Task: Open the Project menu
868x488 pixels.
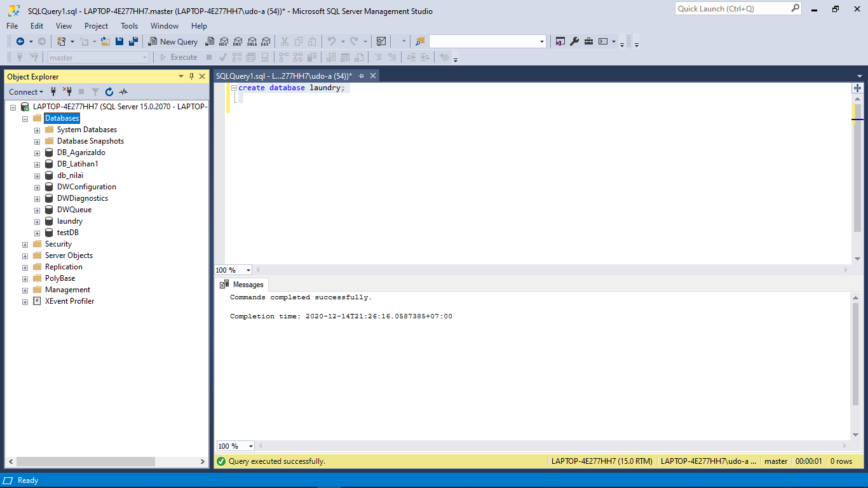Action: tap(96, 26)
